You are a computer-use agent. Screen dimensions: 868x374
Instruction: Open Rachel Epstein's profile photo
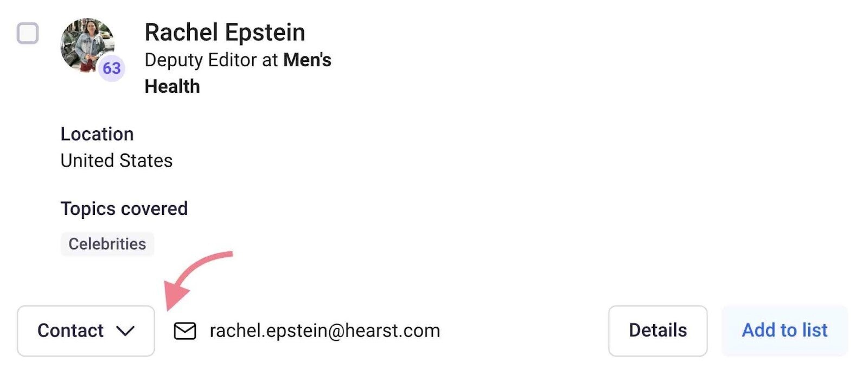point(87,46)
